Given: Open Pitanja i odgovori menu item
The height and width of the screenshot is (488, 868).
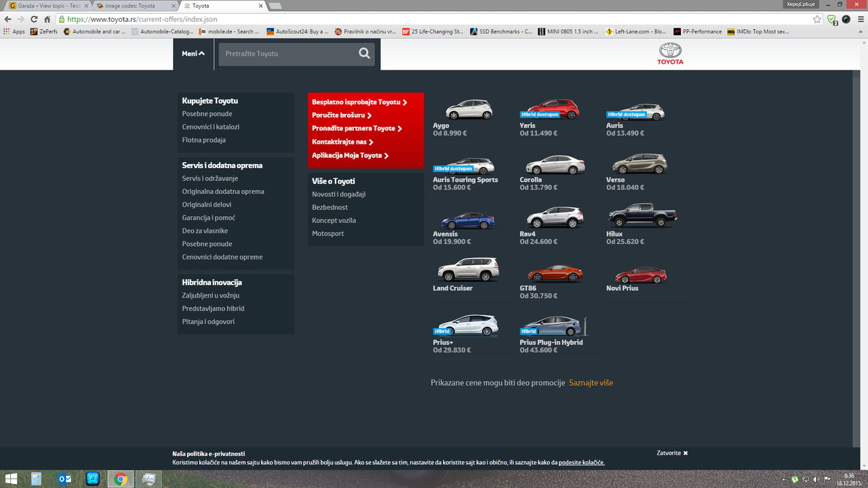Looking at the screenshot, I should 208,321.
